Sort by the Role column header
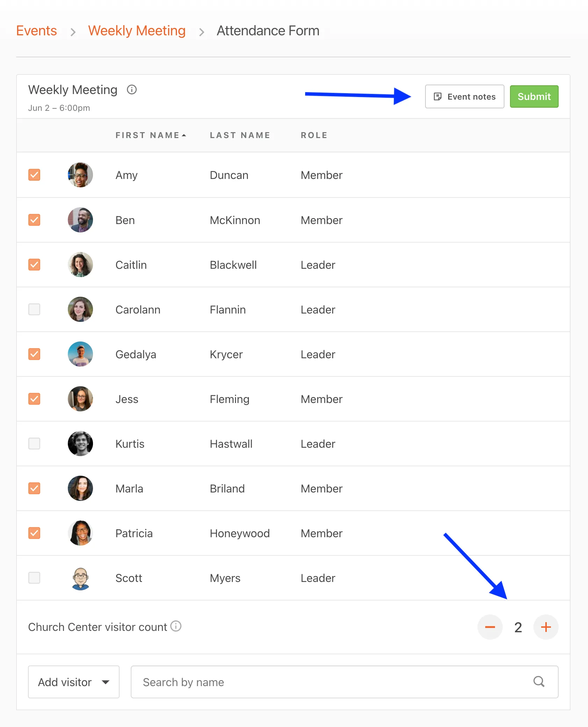Screen dimensions: 588x727 coord(314,135)
